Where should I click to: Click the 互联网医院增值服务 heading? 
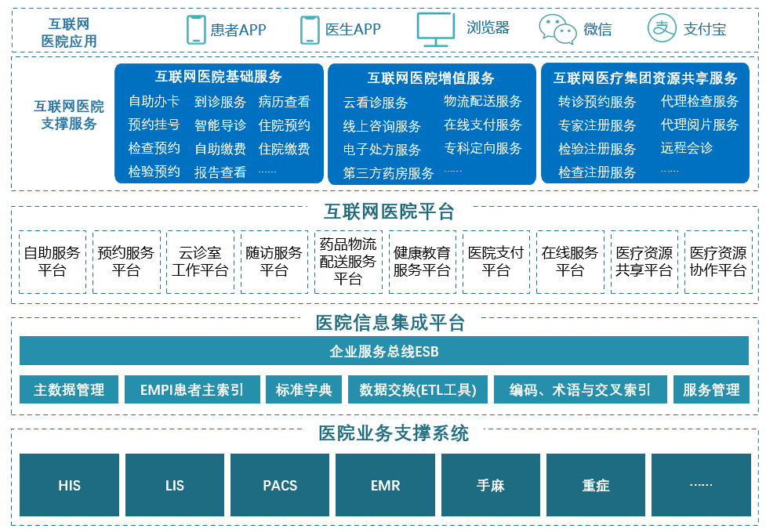[431, 78]
